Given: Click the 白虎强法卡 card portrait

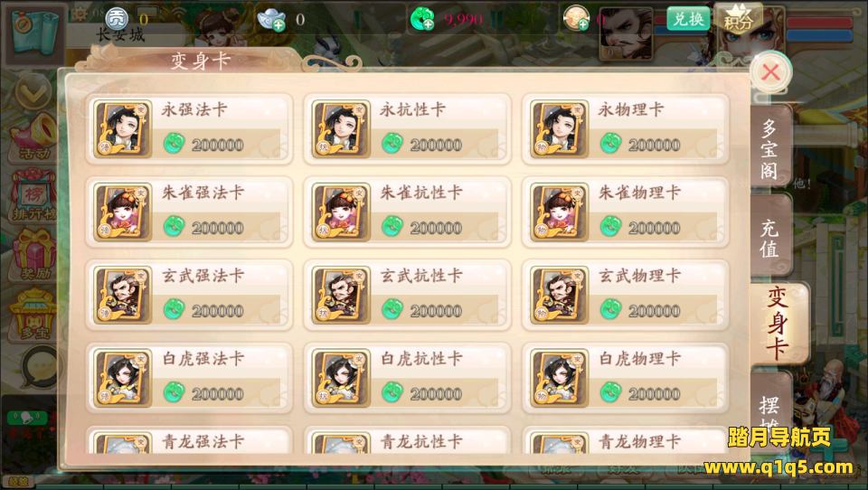Looking at the screenshot, I should pyautogui.click(x=122, y=378).
